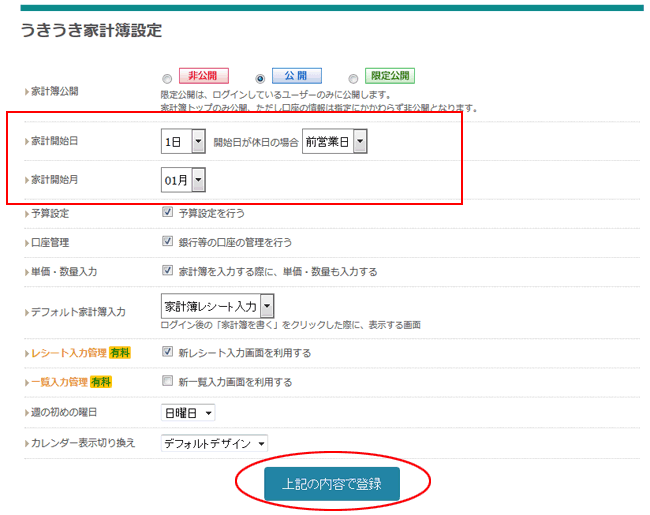The width and height of the screenshot is (650, 515).
Task: Click the 有料 badge beside 一覧入力管理
Action: click(101, 382)
